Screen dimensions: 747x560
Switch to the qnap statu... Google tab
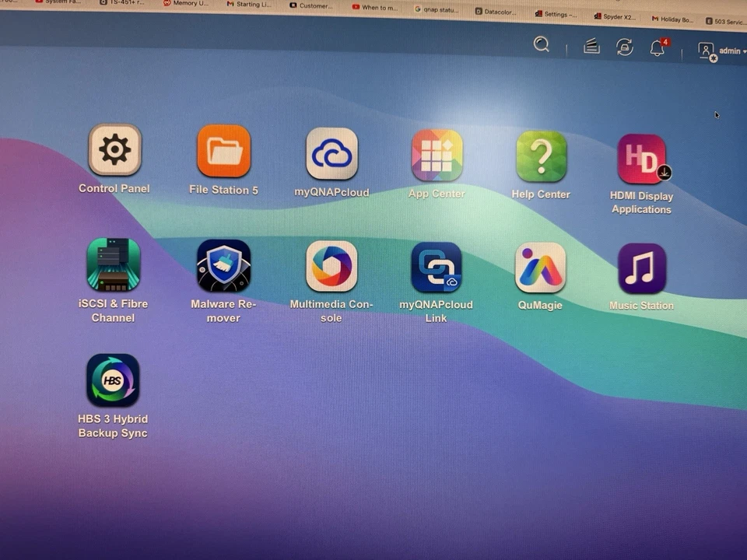(436, 9)
